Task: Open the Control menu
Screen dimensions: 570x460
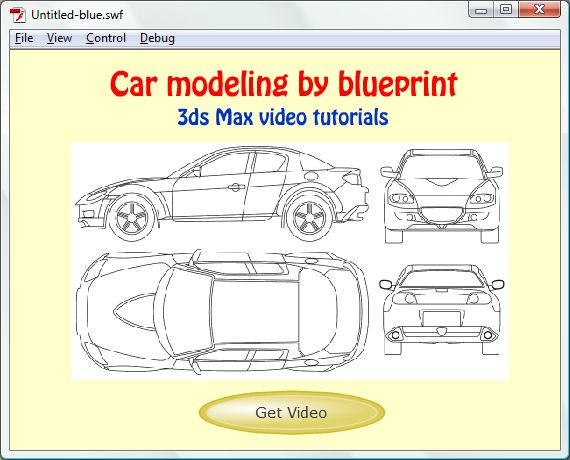Action: 106,38
